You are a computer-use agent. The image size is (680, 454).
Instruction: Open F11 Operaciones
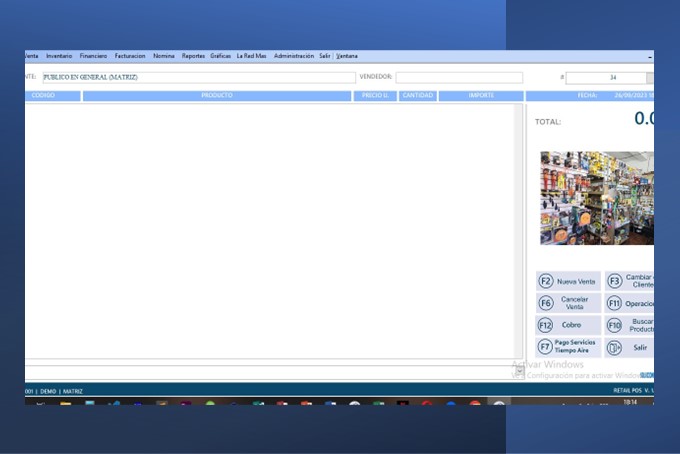630,303
